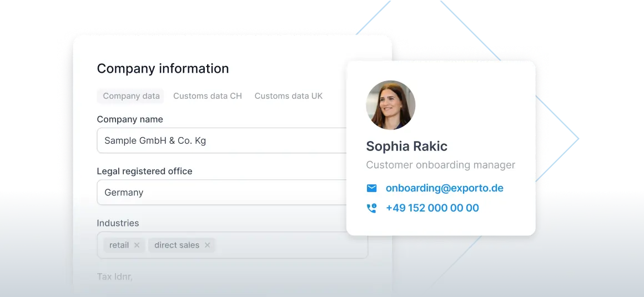Open the Legal registered office field
The height and width of the screenshot is (297, 644).
(x=222, y=192)
